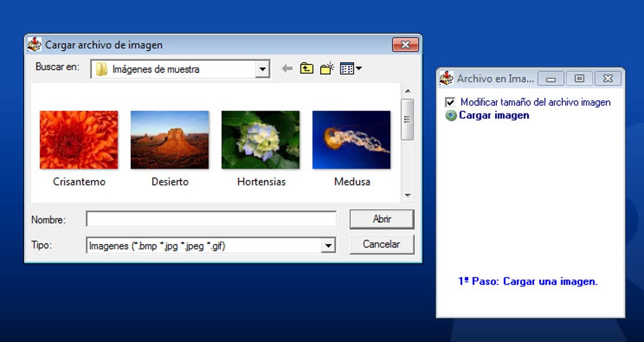The height and width of the screenshot is (342, 644).
Task: Select the Crisantemo thumbnail
Action: click(79, 139)
